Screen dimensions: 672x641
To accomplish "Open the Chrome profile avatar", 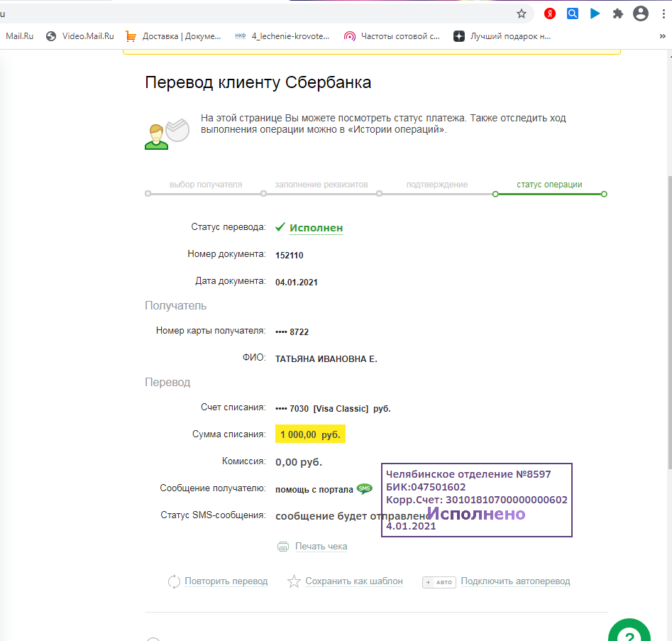I will [x=641, y=13].
